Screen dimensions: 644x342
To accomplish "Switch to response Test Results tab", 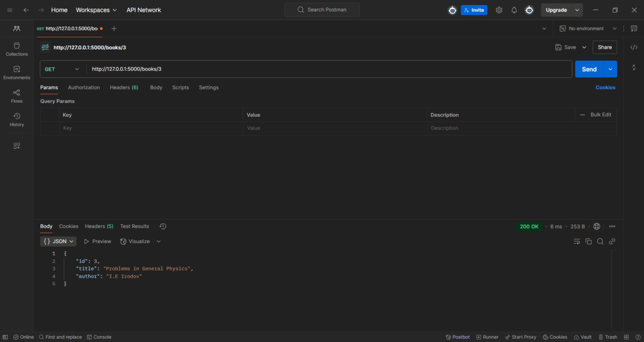I will point(134,226).
